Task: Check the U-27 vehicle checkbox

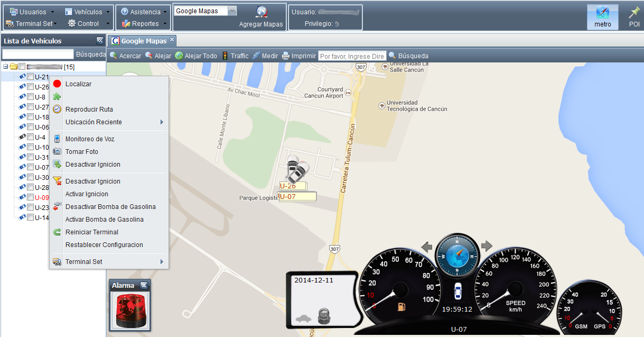Action: (x=31, y=107)
